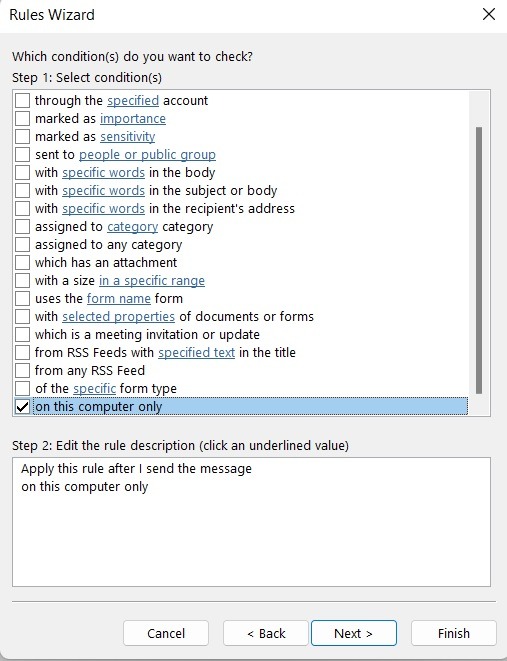Open 'people or public group' link
Image resolution: width=507 pixels, height=661 pixels.
point(148,155)
